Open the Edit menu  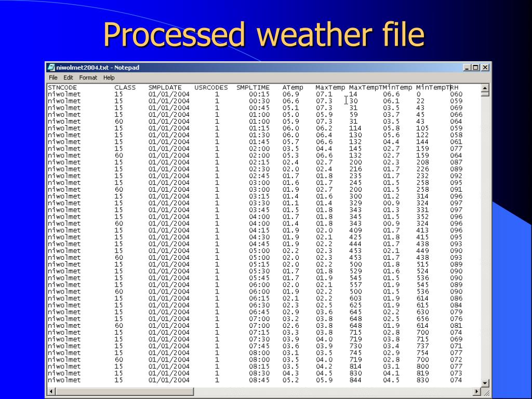point(68,78)
